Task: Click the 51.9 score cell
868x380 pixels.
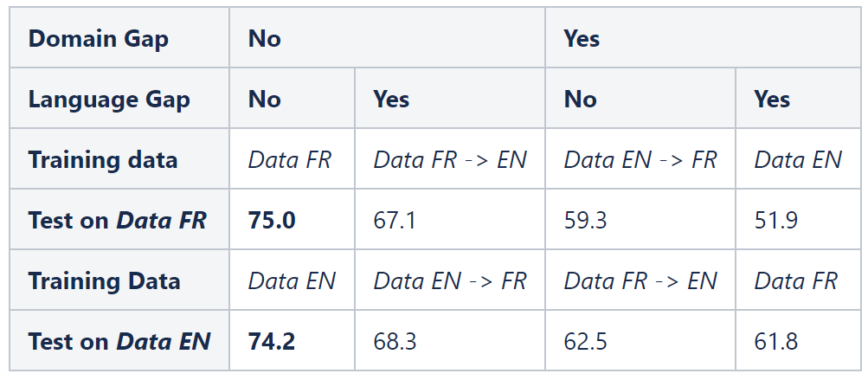Action: (798, 219)
